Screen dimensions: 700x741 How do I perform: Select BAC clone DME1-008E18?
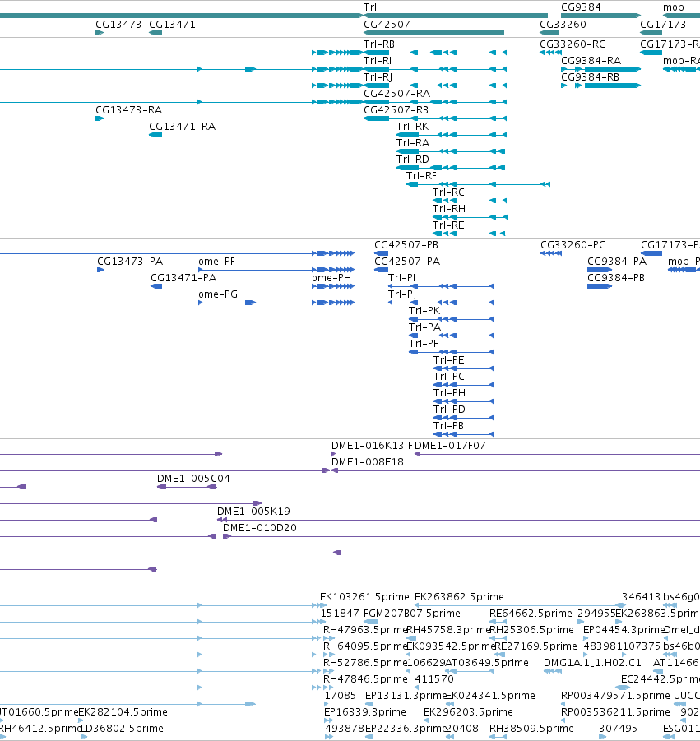point(367,462)
